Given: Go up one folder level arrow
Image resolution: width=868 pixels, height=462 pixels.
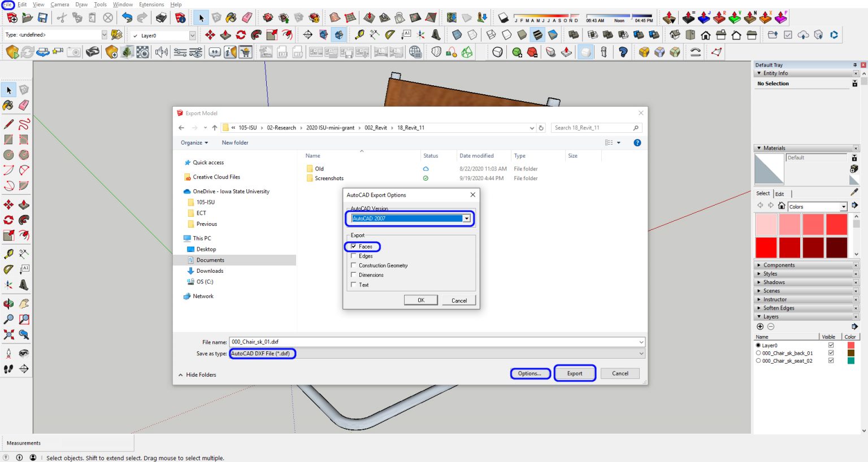Looking at the screenshot, I should point(215,128).
